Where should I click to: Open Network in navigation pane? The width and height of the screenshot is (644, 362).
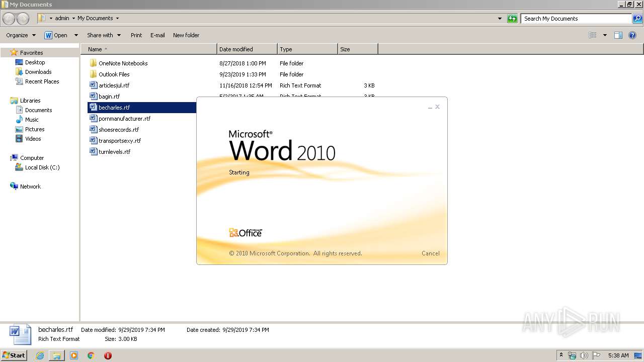click(x=30, y=187)
